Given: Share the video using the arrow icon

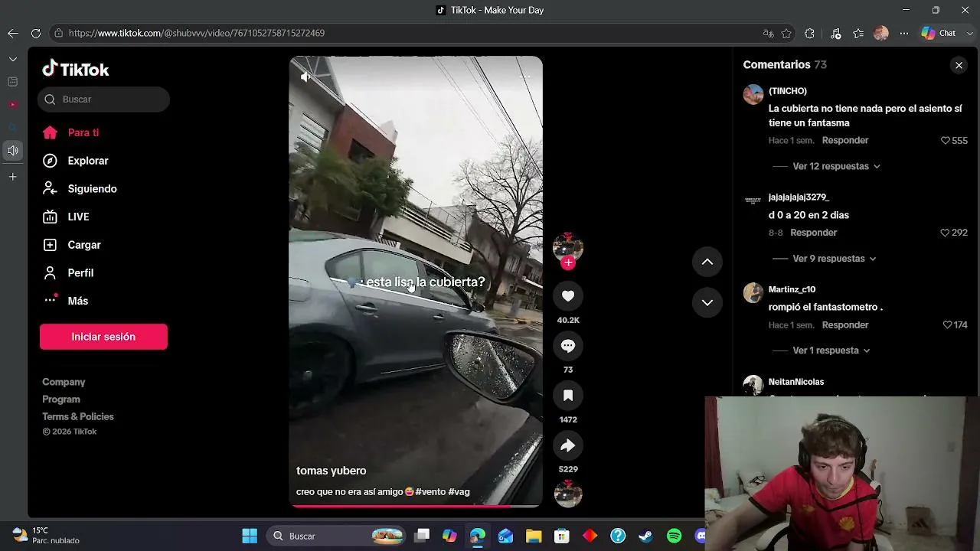Looking at the screenshot, I should coord(568,445).
